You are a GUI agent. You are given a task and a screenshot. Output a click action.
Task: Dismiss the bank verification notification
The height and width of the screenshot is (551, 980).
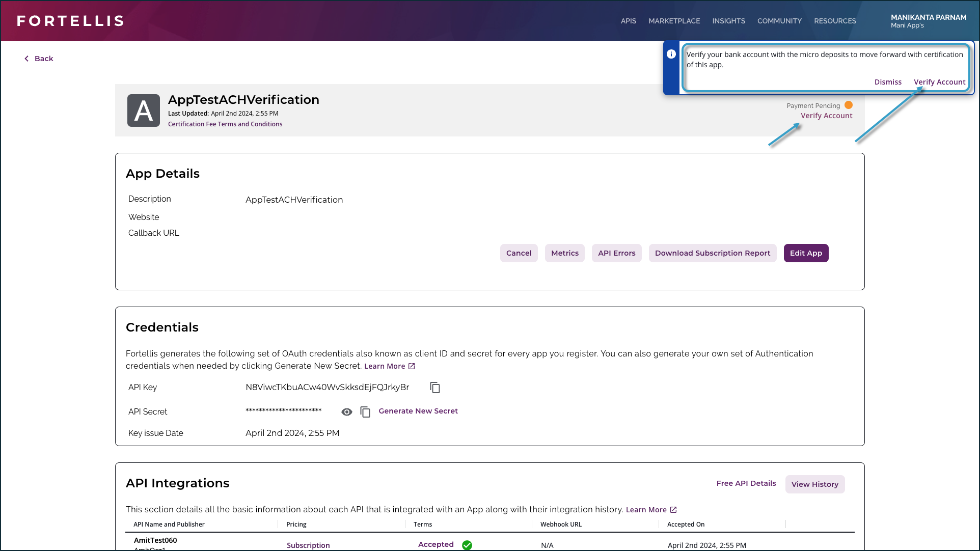tap(888, 82)
